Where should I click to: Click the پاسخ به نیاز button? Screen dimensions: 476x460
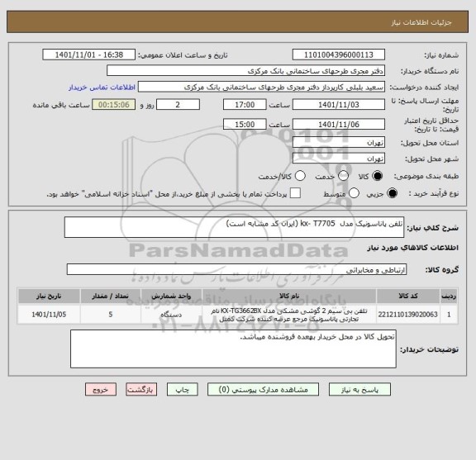359,390
